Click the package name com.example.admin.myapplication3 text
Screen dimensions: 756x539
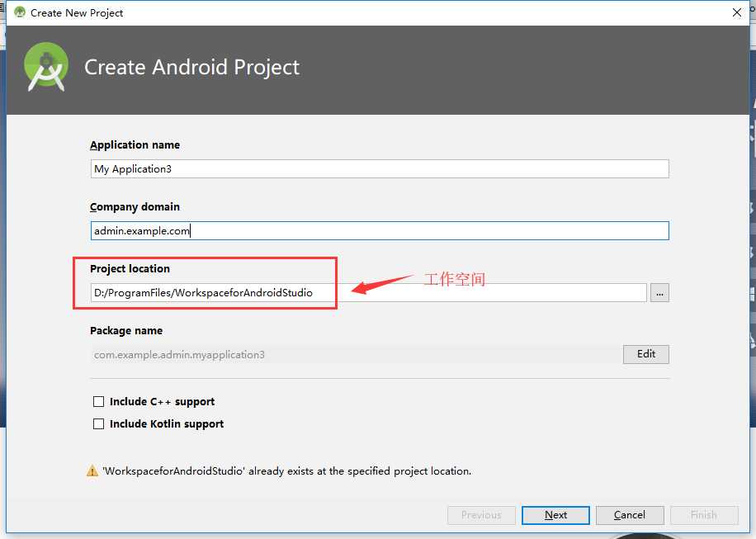179,355
